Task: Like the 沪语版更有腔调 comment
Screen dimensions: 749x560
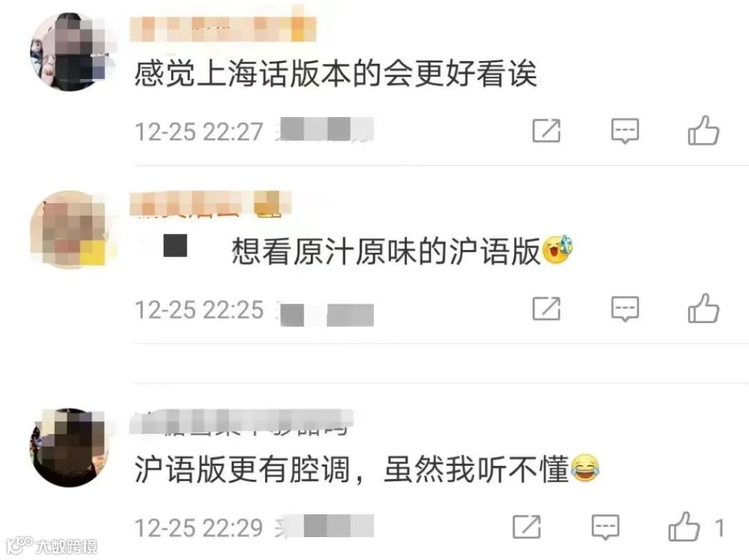Action: [684, 527]
